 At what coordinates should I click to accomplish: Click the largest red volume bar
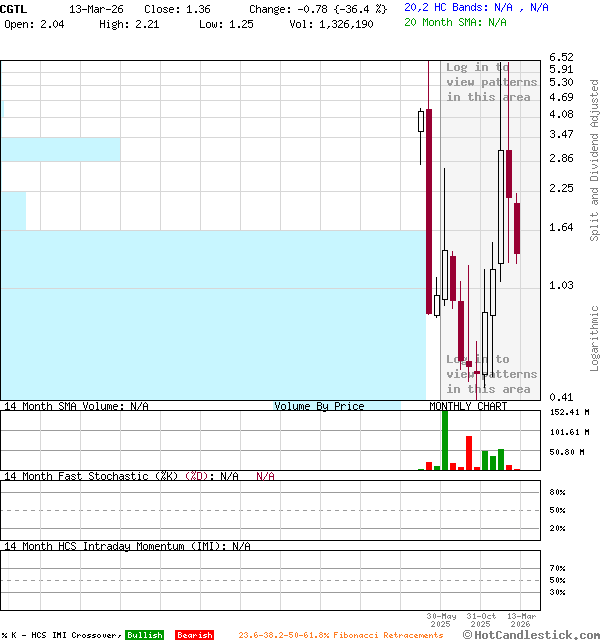(469, 453)
